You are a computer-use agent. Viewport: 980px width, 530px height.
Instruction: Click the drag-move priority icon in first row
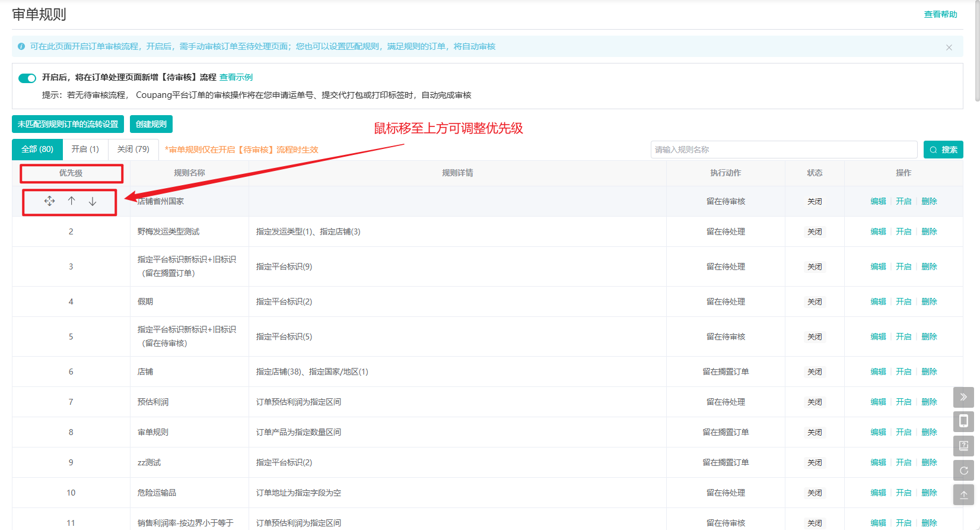point(50,201)
